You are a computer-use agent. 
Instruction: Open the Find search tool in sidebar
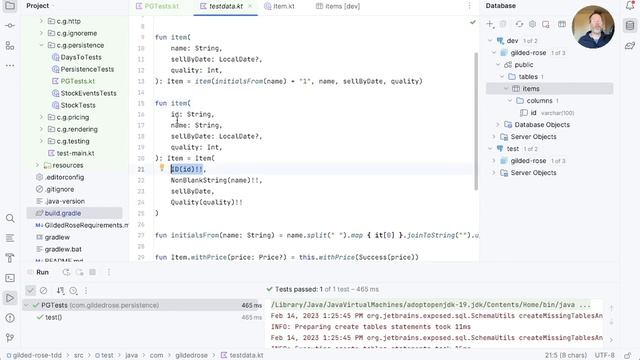pos(10,218)
